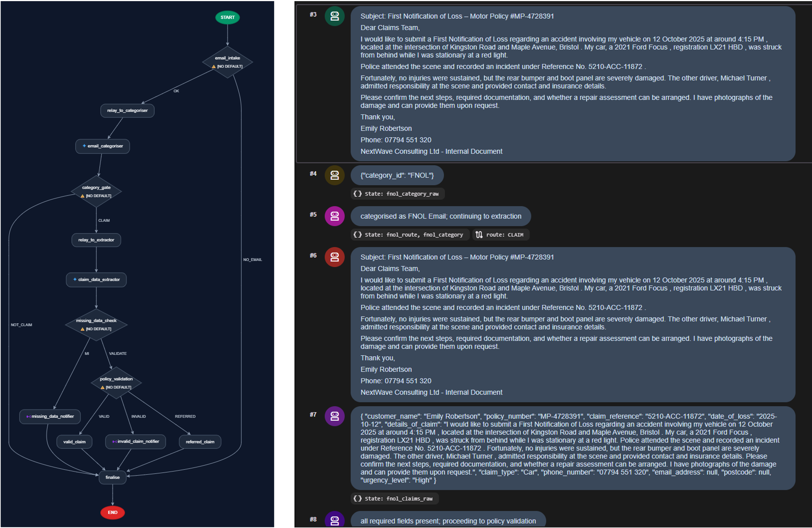Click the NOT_CLAIM edge label
Screen dimensions: 812x528
[21, 325]
